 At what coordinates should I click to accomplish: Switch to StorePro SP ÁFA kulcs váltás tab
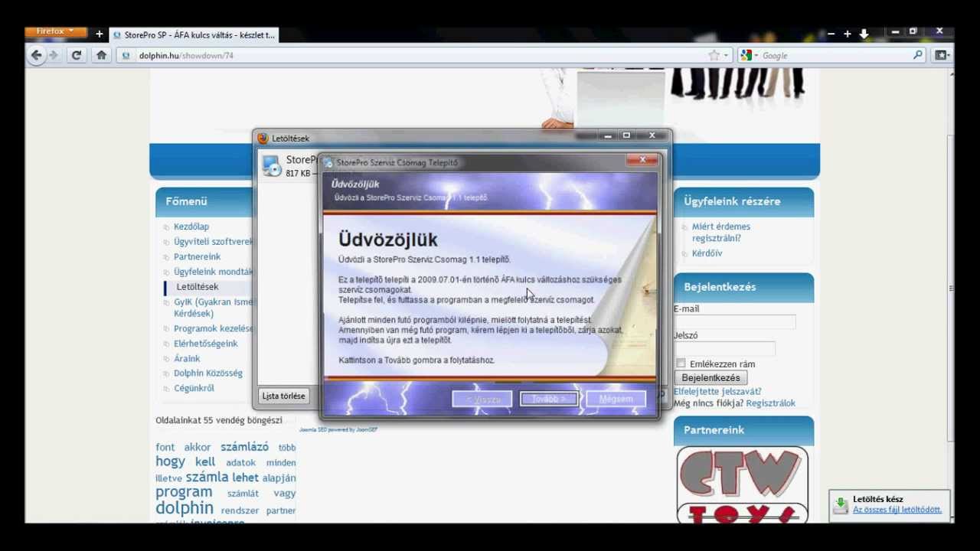[x=194, y=35]
